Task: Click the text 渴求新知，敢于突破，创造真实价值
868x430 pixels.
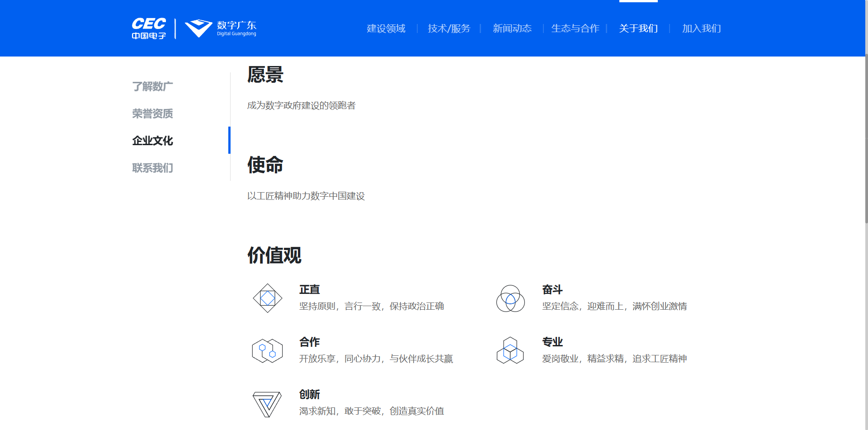Action: 372,411
